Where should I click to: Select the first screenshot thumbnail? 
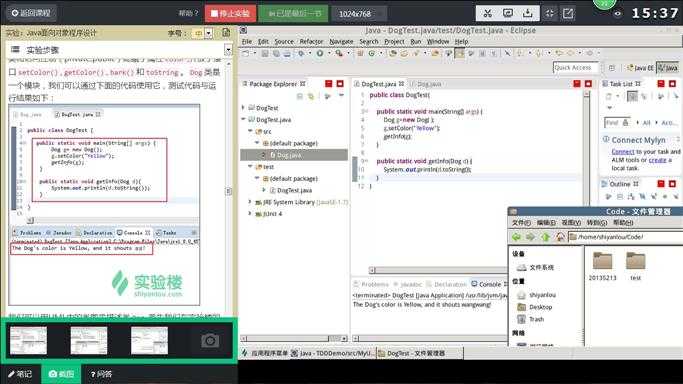[x=28, y=340]
